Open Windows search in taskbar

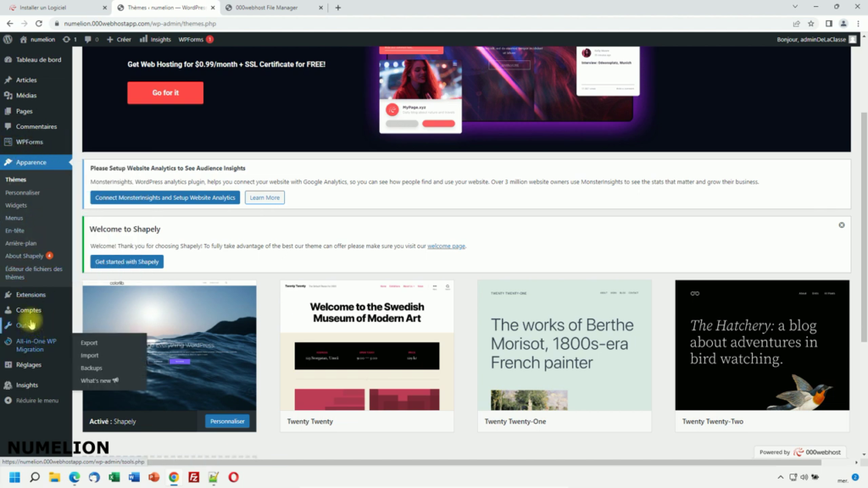tap(35, 477)
